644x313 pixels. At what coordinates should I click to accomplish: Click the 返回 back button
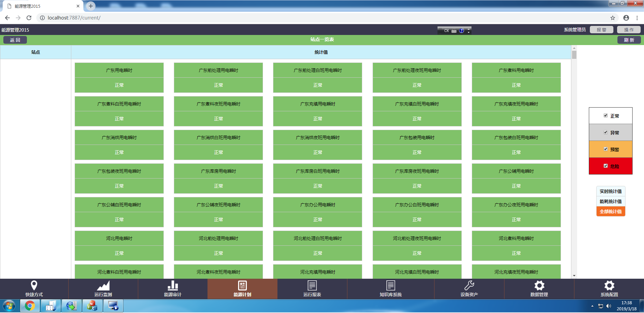15,40
